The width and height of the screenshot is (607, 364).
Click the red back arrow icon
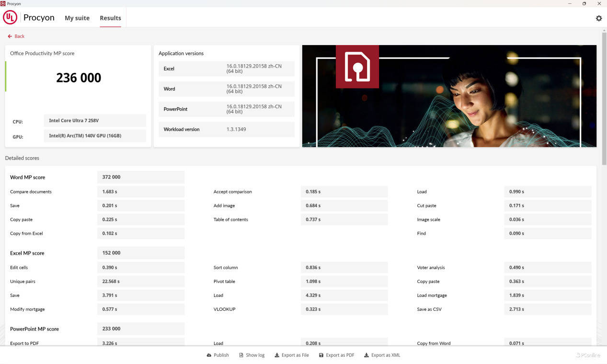tap(10, 36)
